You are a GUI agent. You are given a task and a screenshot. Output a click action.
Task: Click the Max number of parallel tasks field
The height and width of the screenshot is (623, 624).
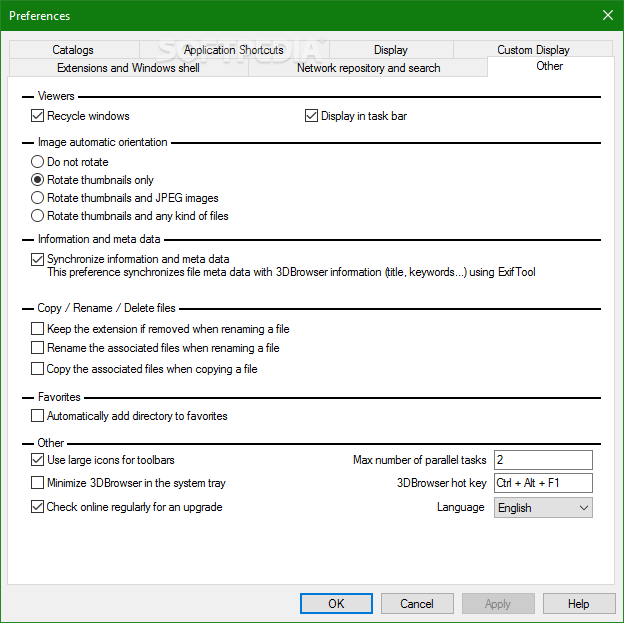click(x=543, y=460)
